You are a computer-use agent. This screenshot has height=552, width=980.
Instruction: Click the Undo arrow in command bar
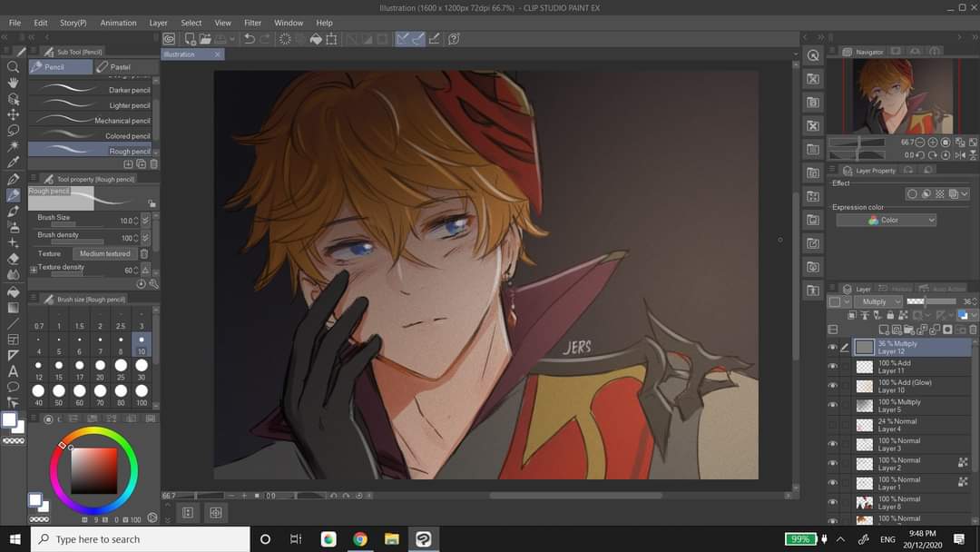click(x=249, y=39)
